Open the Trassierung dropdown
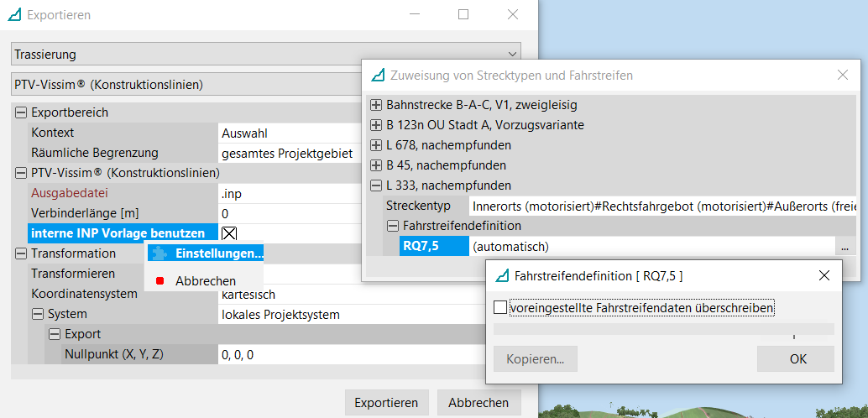Image resolution: width=868 pixels, height=418 pixels. pyautogui.click(x=266, y=55)
